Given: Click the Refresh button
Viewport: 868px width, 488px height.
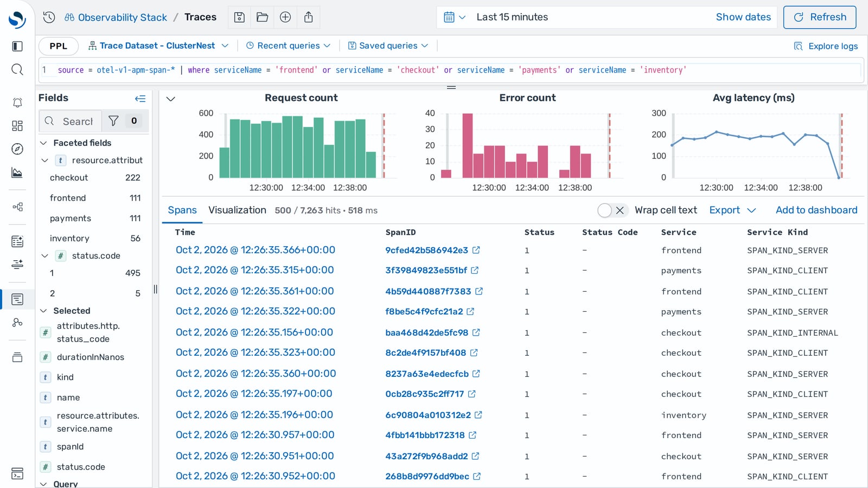Looking at the screenshot, I should pyautogui.click(x=820, y=17).
